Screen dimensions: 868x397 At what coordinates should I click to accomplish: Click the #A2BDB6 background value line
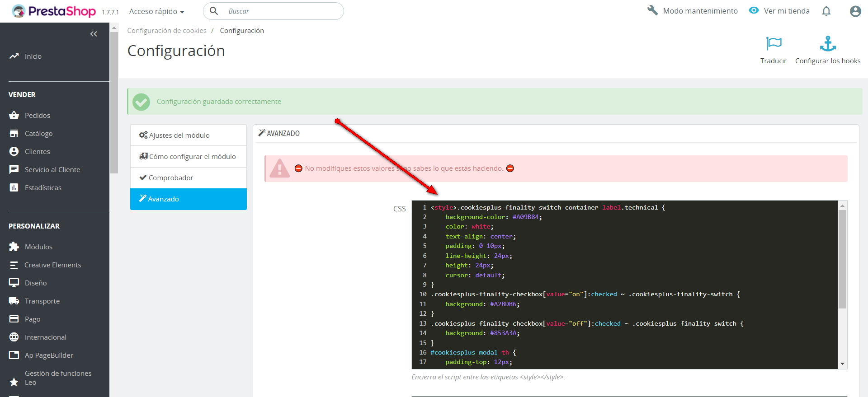coord(482,304)
